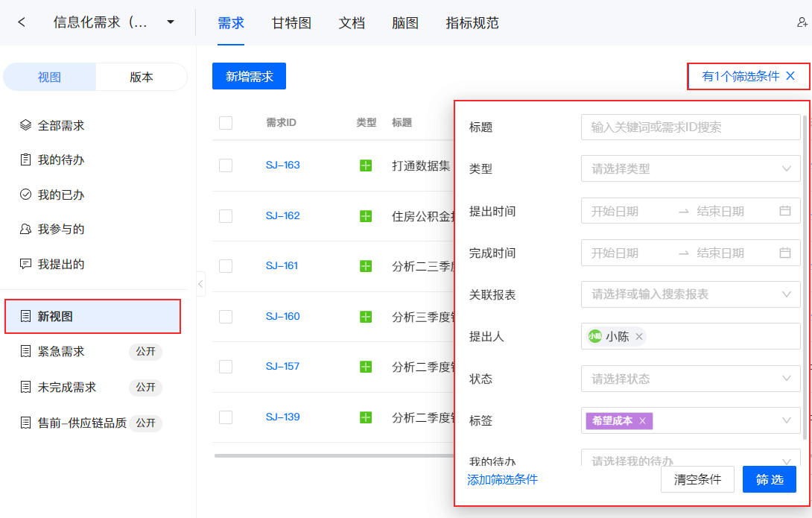Viewport: 812px width, 518px height.
Task: Remove the 希望成本 tag chip
Action: (642, 420)
